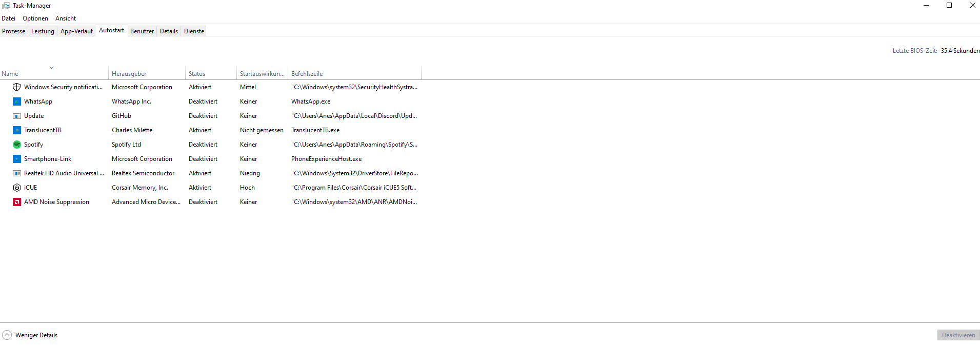Click the SecurityHealthSystray command line path
The height and width of the screenshot is (346, 980).
click(x=354, y=87)
